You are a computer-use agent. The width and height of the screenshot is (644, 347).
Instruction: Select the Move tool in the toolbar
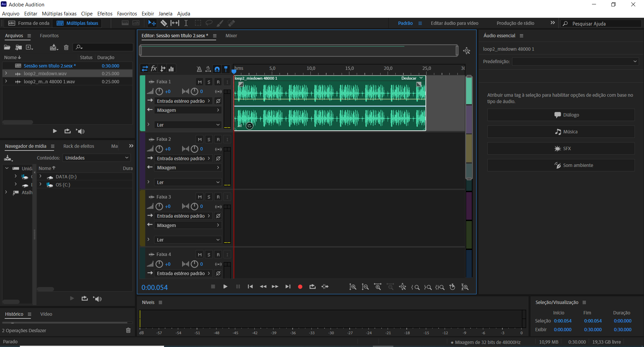click(152, 23)
